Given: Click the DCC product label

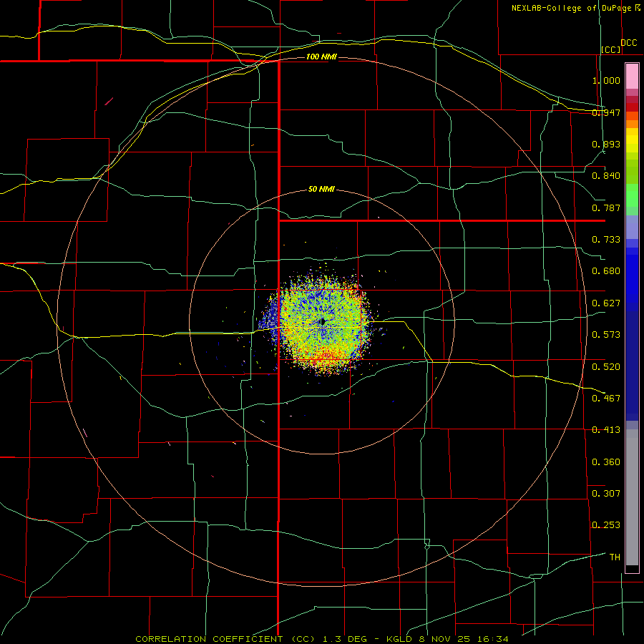Looking at the screenshot, I should pyautogui.click(x=629, y=43).
